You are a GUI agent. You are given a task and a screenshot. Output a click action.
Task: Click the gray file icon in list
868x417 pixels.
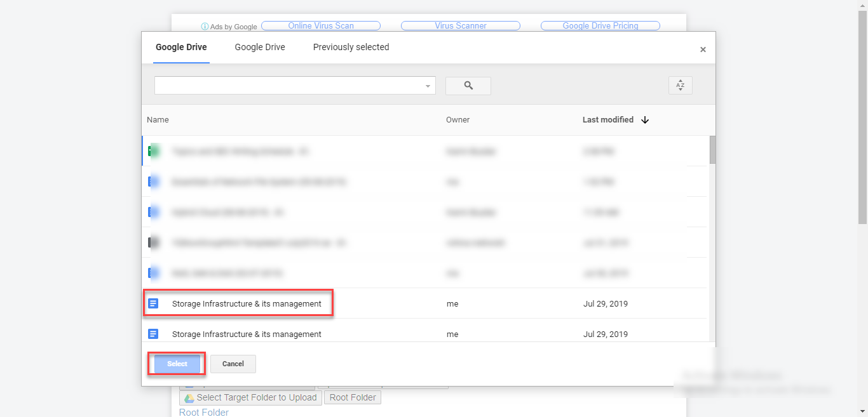point(153,242)
